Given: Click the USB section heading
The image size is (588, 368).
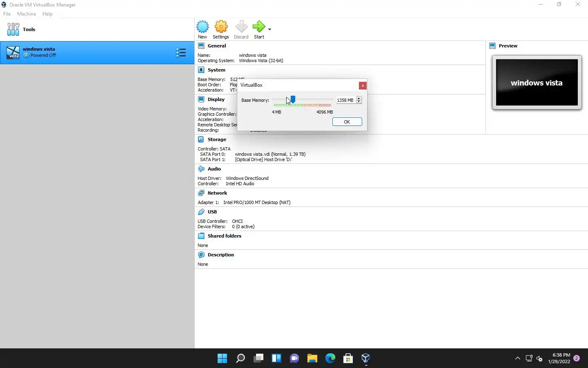Looking at the screenshot, I should (212, 212).
